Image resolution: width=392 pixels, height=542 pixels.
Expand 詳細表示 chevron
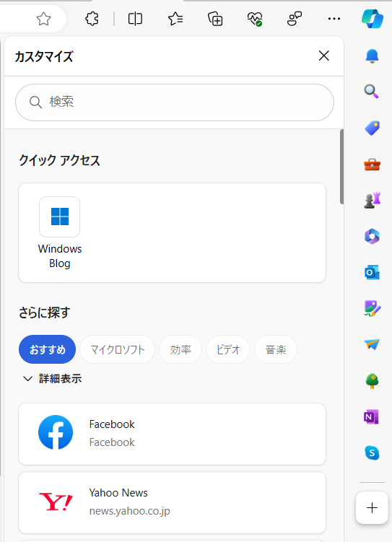27,379
